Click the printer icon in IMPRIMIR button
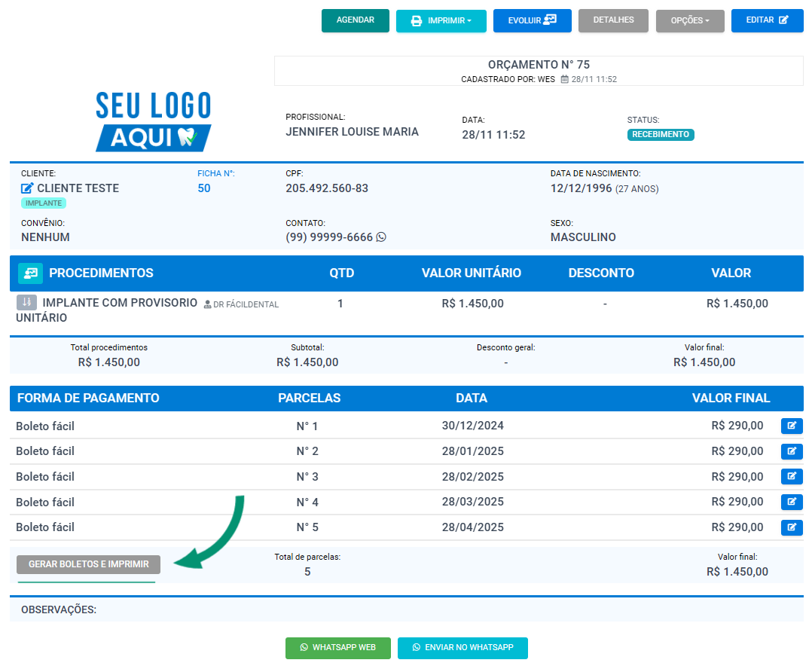 click(417, 20)
